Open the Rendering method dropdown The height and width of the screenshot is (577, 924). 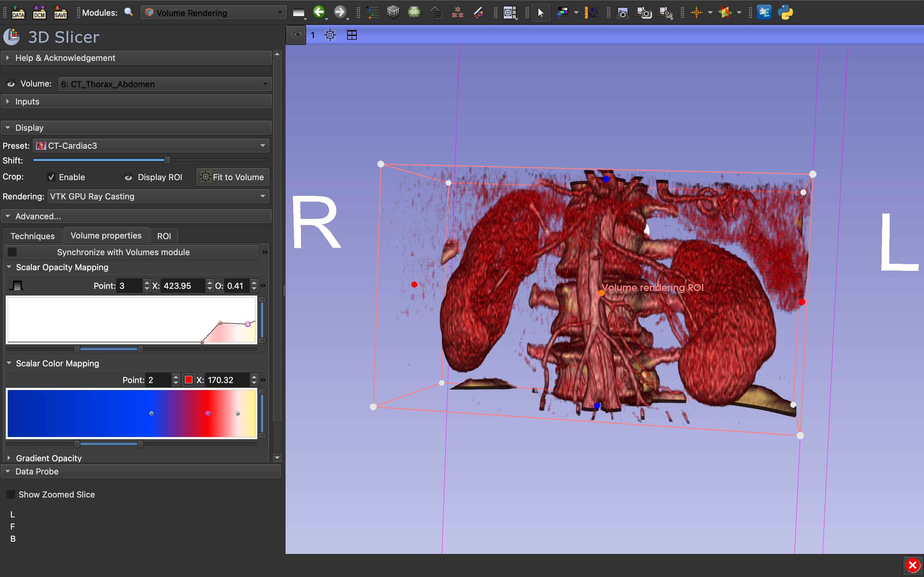158,197
